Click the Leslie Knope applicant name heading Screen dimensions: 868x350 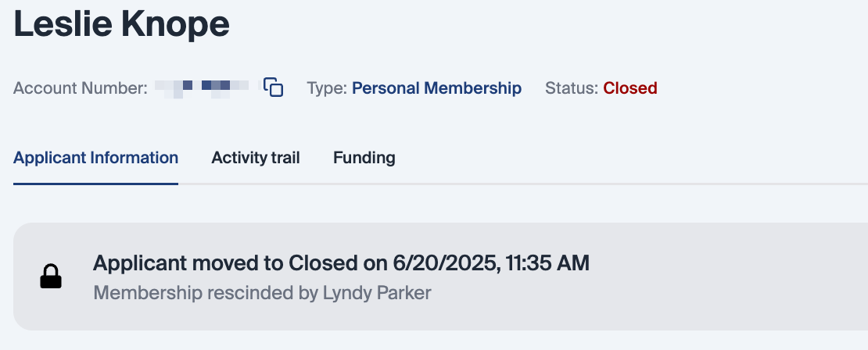[x=122, y=23]
